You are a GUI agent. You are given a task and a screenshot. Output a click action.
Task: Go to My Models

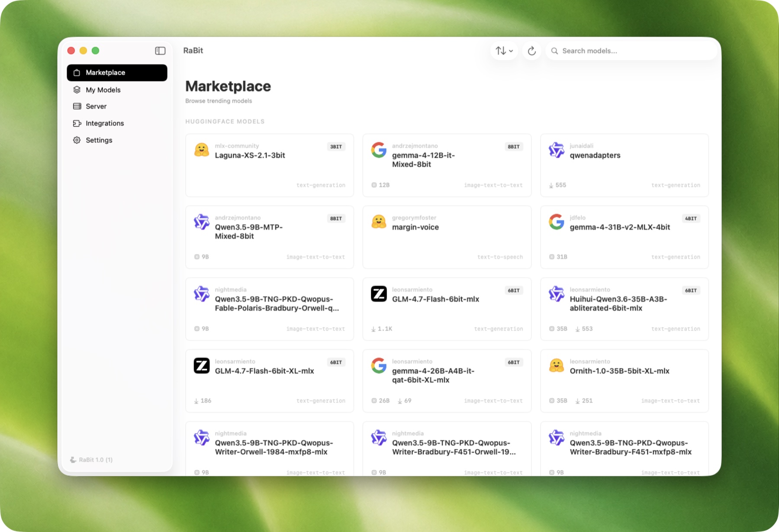pos(117,90)
